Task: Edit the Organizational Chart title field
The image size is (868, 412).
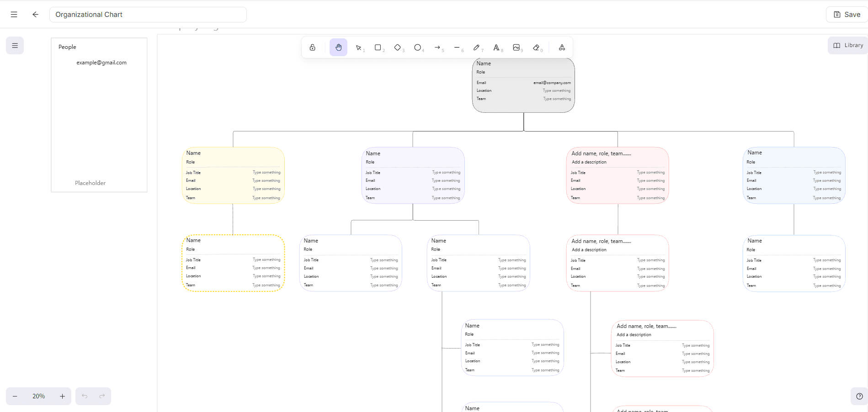Action: point(148,15)
